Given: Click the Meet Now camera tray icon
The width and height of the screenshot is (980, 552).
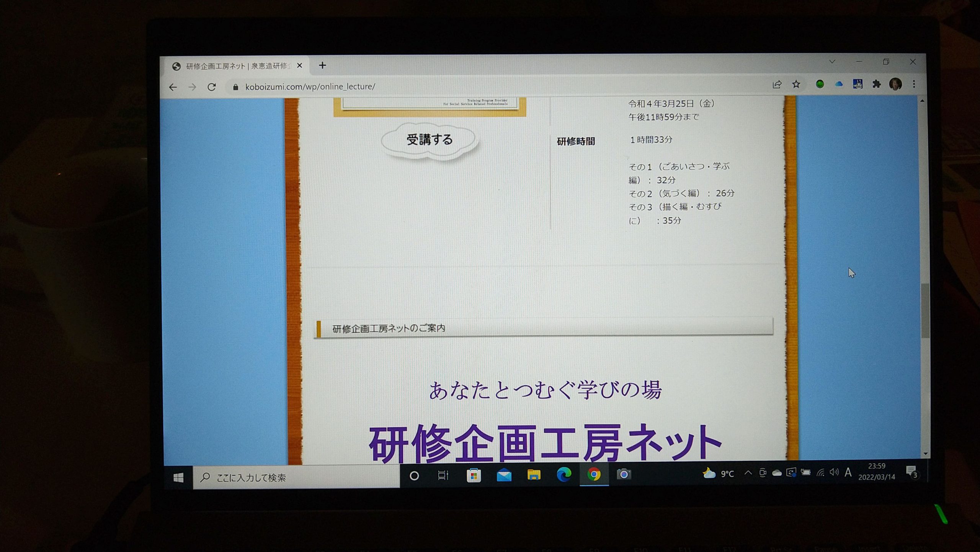Looking at the screenshot, I should pyautogui.click(x=763, y=473).
